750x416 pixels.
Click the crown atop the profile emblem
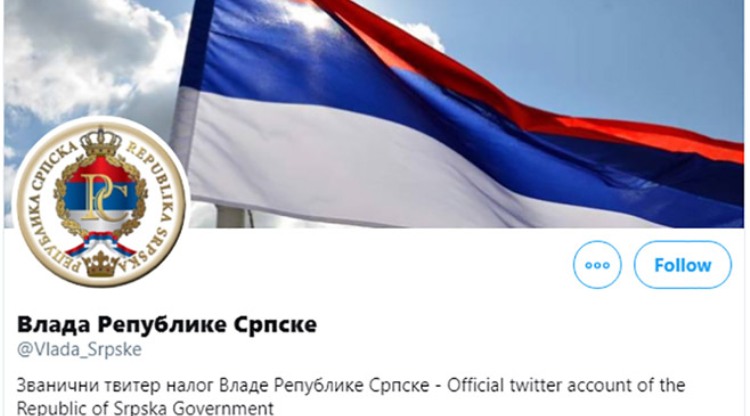point(100,142)
